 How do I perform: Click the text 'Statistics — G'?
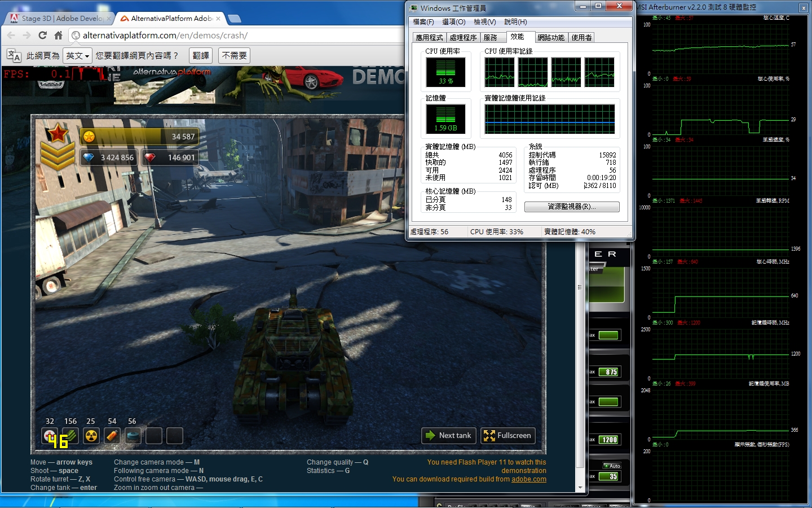pos(328,471)
